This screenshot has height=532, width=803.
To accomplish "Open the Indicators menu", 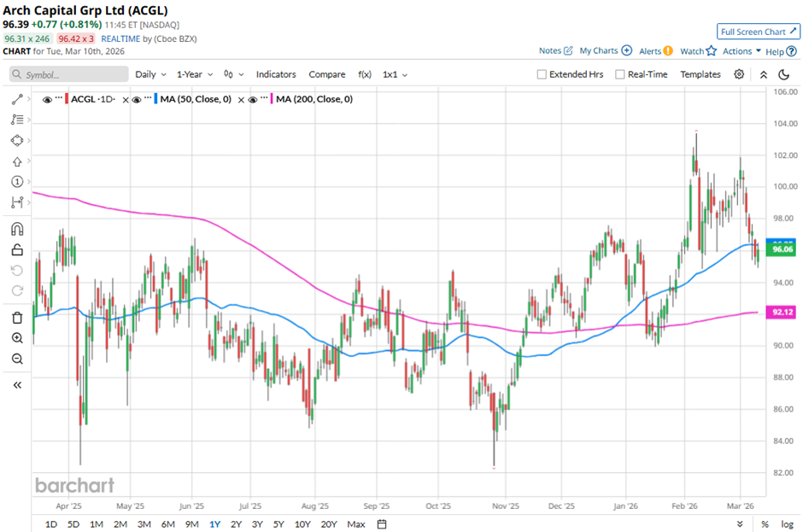I will [276, 74].
